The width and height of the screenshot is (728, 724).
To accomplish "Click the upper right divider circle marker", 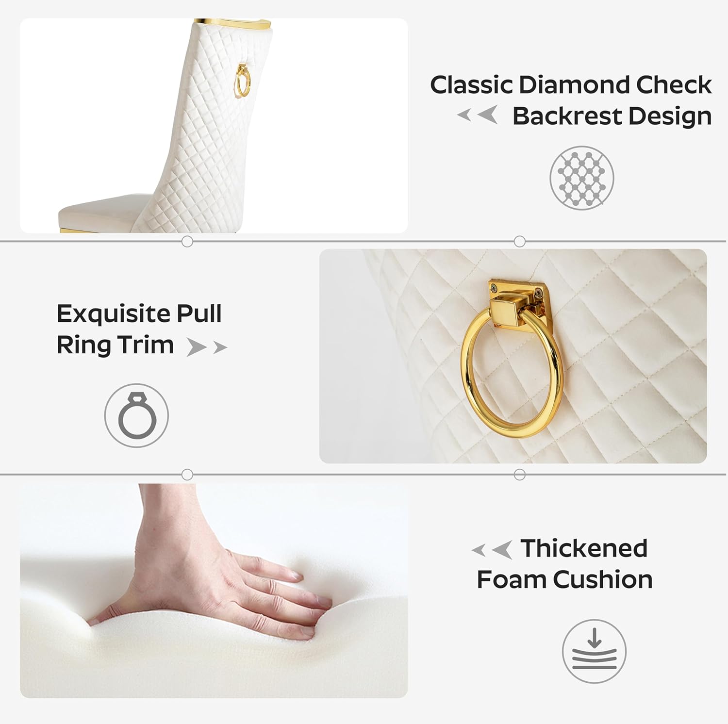I will coord(519,241).
